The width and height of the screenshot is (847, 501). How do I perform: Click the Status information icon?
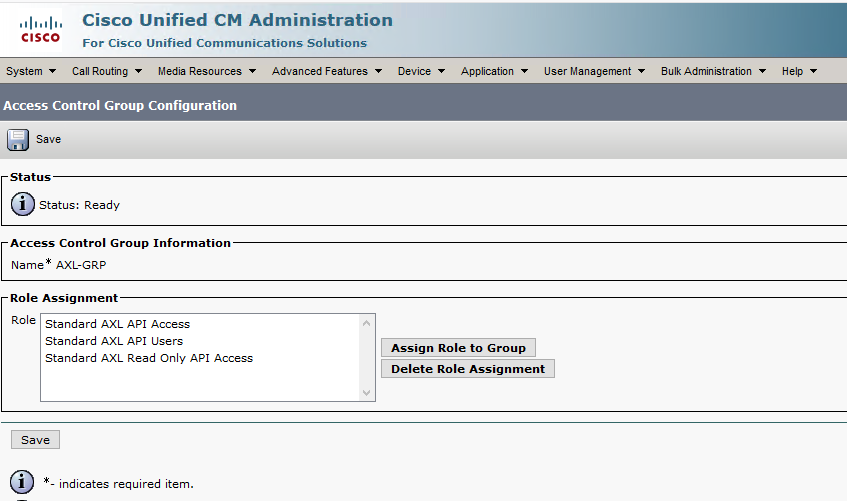pos(23,204)
